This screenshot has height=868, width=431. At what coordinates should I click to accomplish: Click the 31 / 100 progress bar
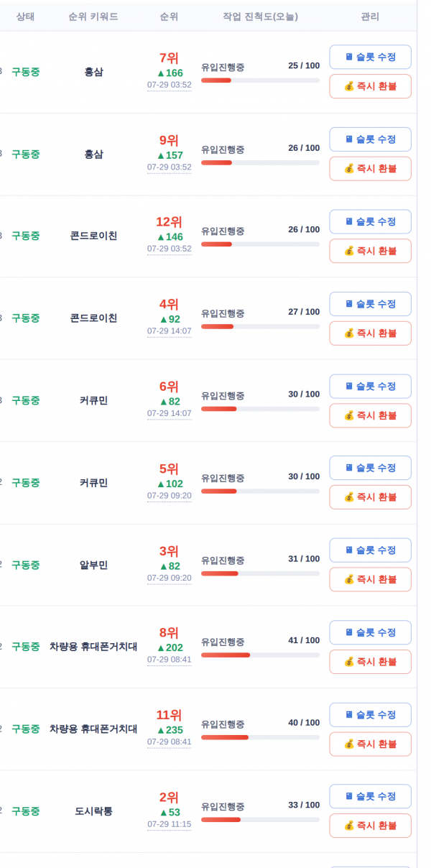coord(260,573)
